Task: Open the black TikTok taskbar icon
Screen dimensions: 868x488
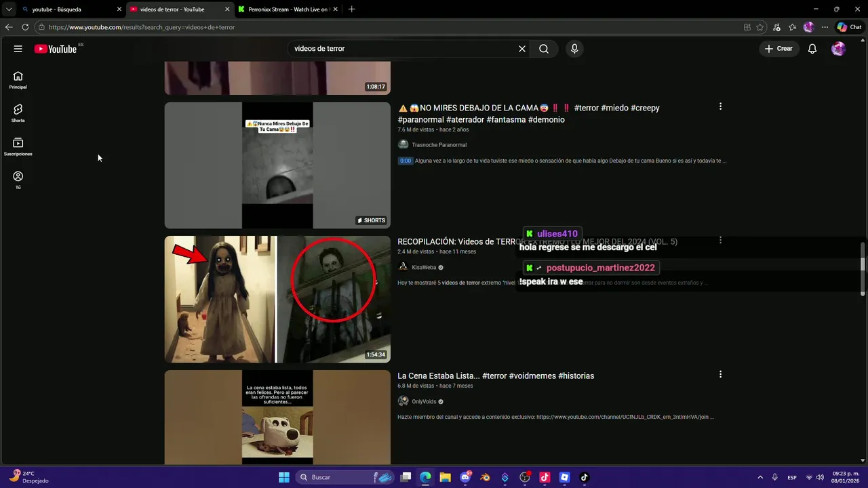Action: 585,477
